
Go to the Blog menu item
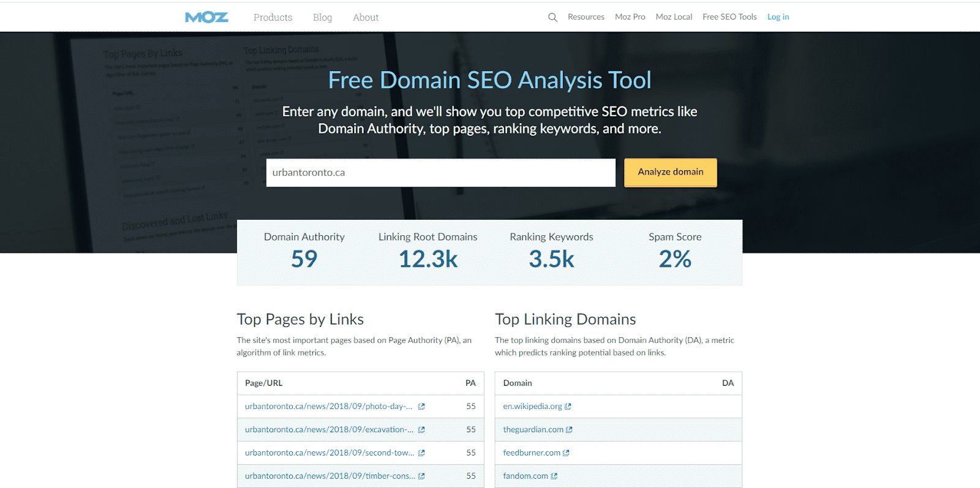(x=322, y=17)
